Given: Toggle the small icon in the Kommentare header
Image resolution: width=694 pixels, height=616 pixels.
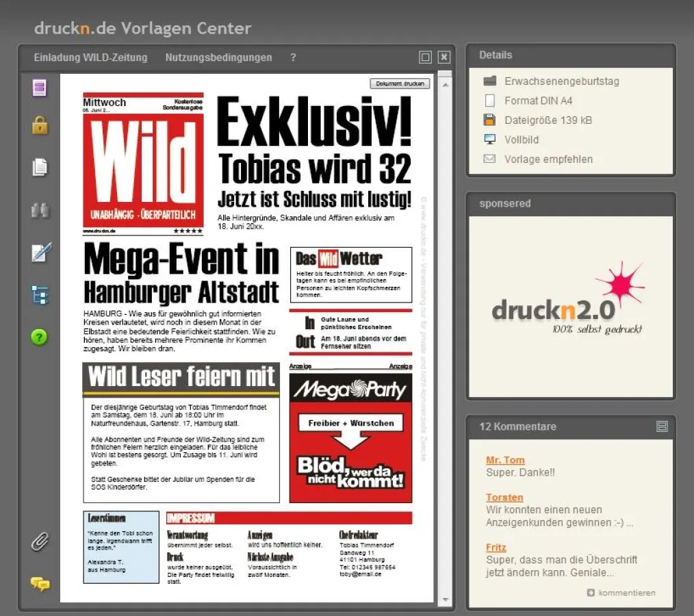Looking at the screenshot, I should [662, 426].
